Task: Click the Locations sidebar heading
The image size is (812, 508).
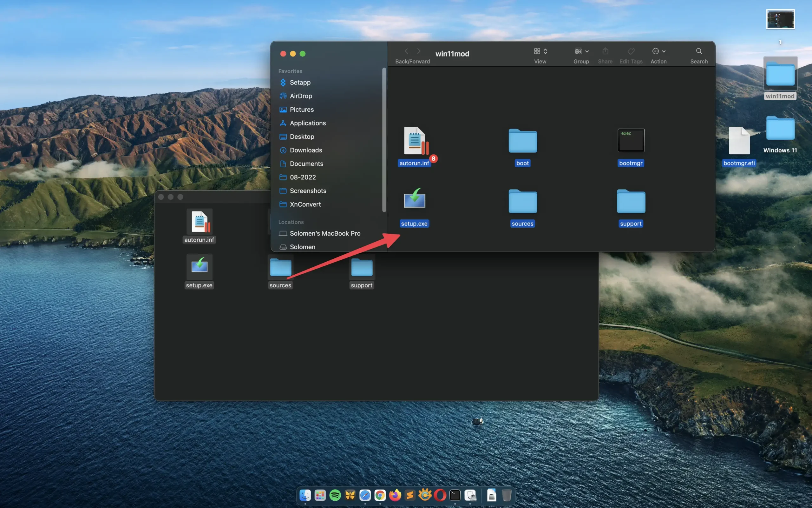Action: point(291,222)
